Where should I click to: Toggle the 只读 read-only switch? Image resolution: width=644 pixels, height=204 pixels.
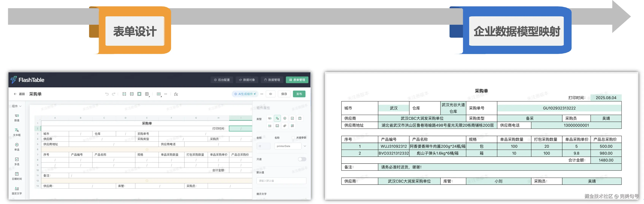click(302, 159)
